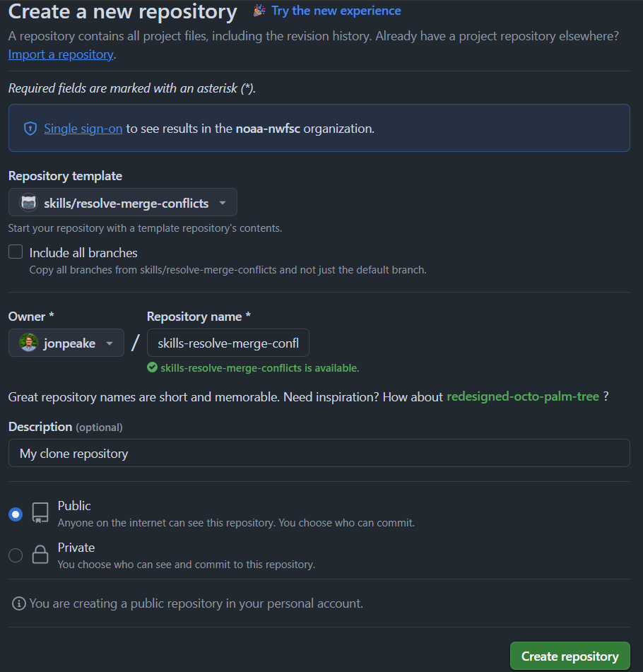Click the shield icon beside Single sign-on
Image resolution: width=643 pixels, height=672 pixels.
pyautogui.click(x=30, y=129)
